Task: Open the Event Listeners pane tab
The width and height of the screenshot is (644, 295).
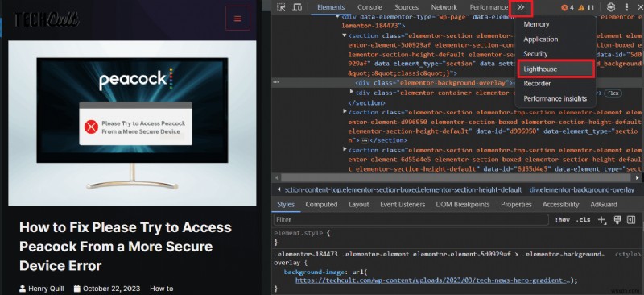Action: pos(402,205)
